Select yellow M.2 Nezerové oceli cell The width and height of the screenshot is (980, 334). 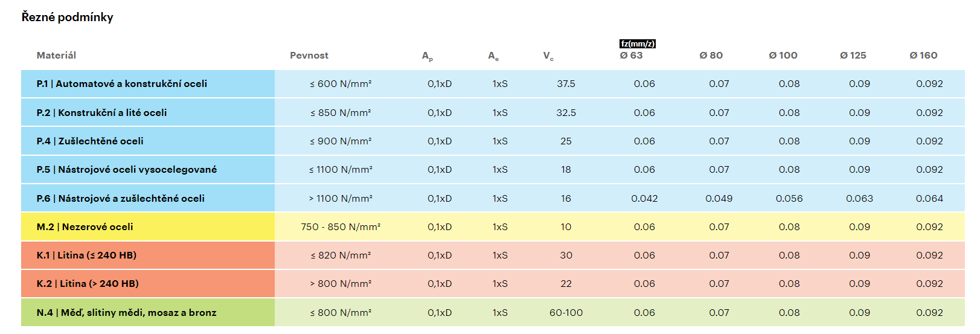(x=85, y=227)
